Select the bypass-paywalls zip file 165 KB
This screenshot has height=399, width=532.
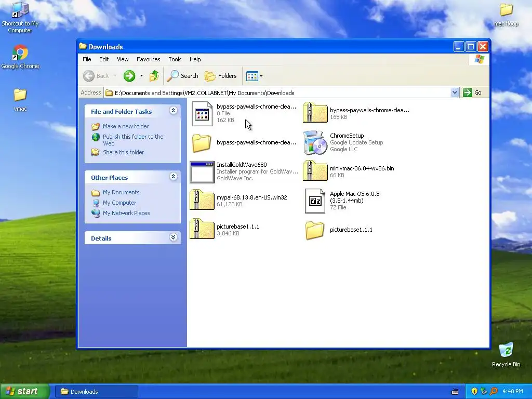[315, 113]
